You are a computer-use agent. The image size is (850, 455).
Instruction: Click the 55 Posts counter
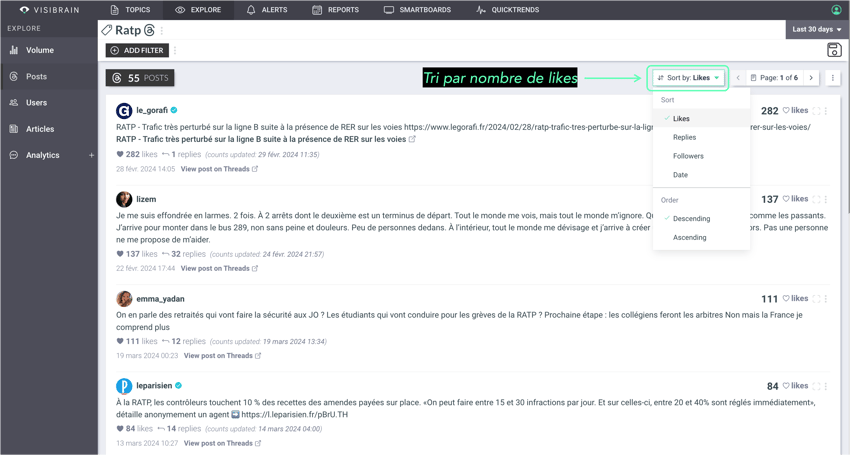(140, 78)
